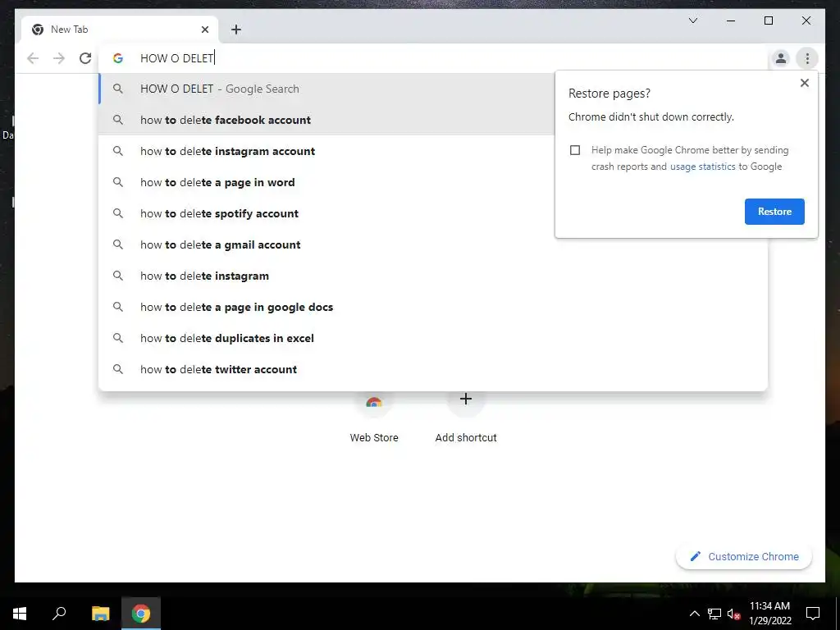Open the usage statistics link

pos(702,167)
